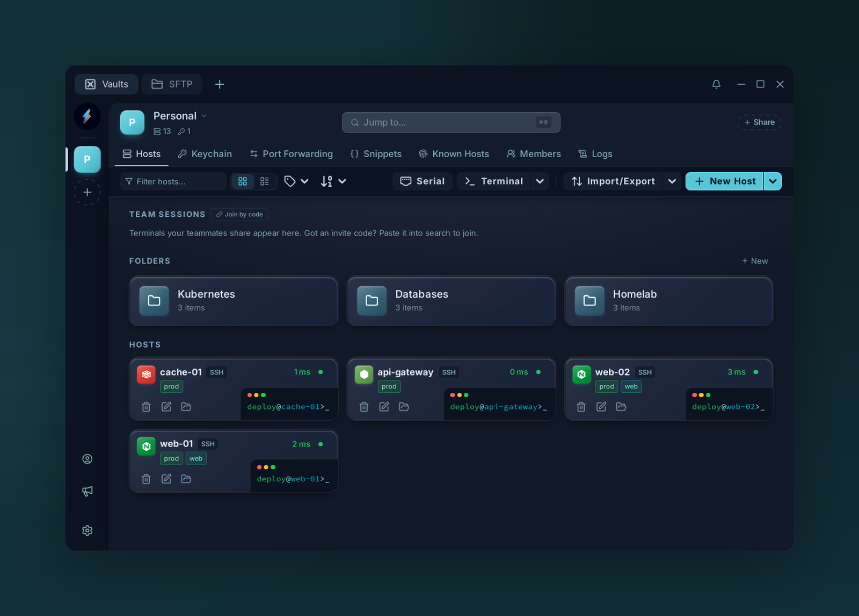
Task: Click the Serial button
Action: coord(423,181)
